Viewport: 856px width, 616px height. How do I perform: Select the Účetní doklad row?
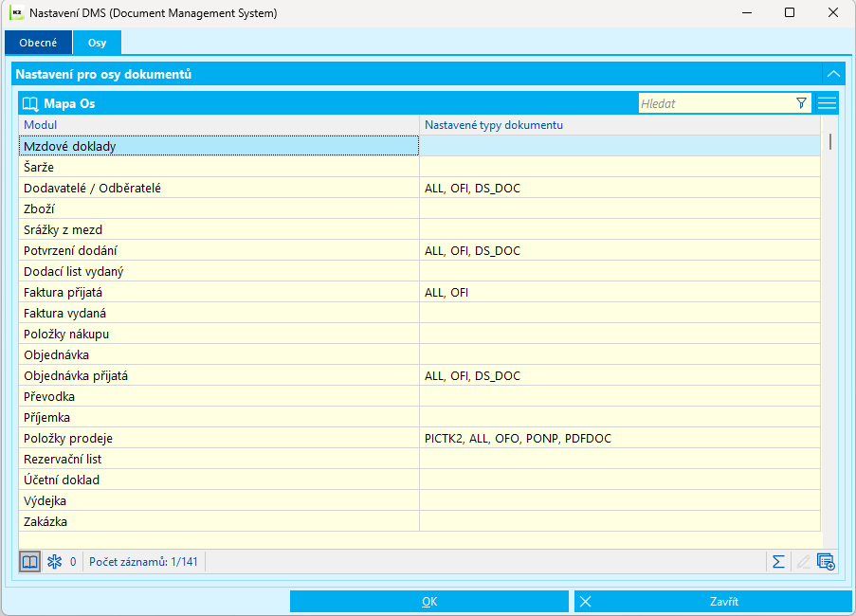419,480
